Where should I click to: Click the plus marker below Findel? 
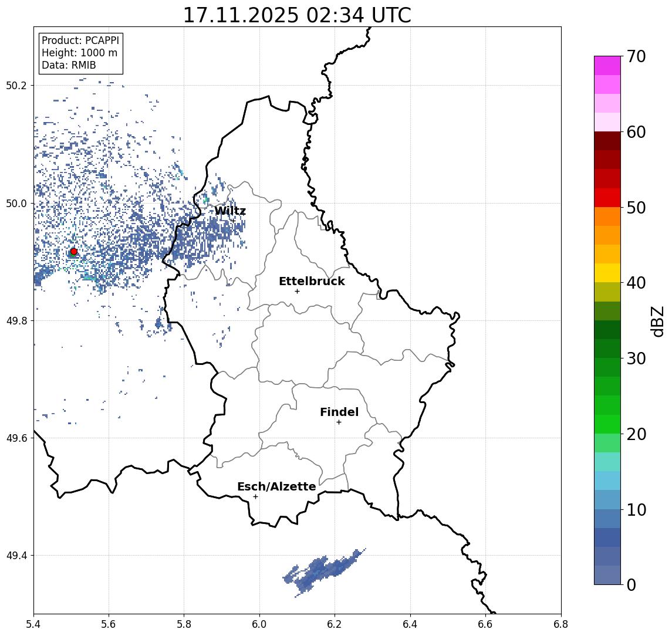click(x=339, y=422)
